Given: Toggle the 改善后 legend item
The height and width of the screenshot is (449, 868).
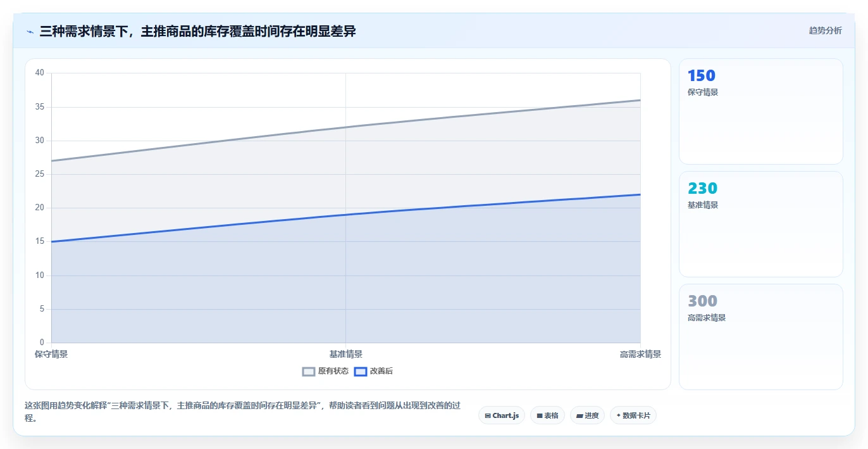Looking at the screenshot, I should pyautogui.click(x=373, y=371).
